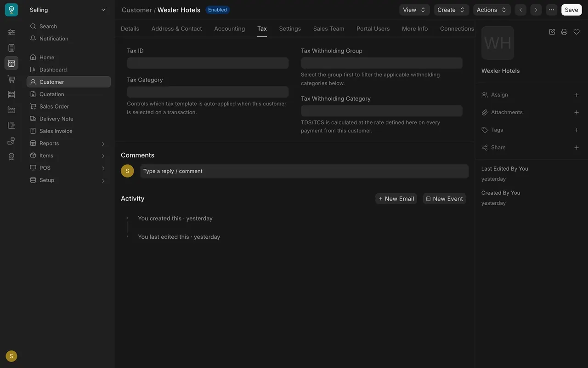Click the settings sliders icon in left rail
The image size is (588, 368).
coord(11,32)
